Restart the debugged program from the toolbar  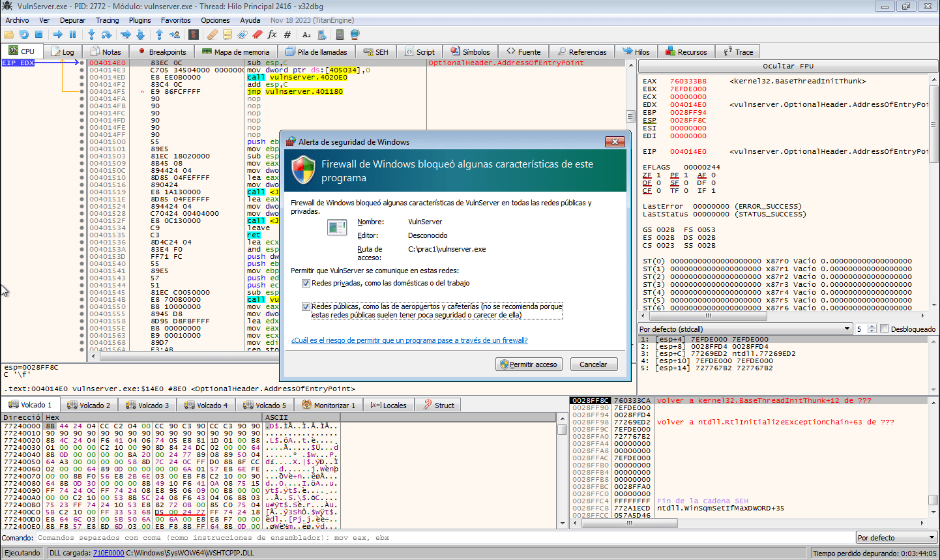pyautogui.click(x=24, y=35)
